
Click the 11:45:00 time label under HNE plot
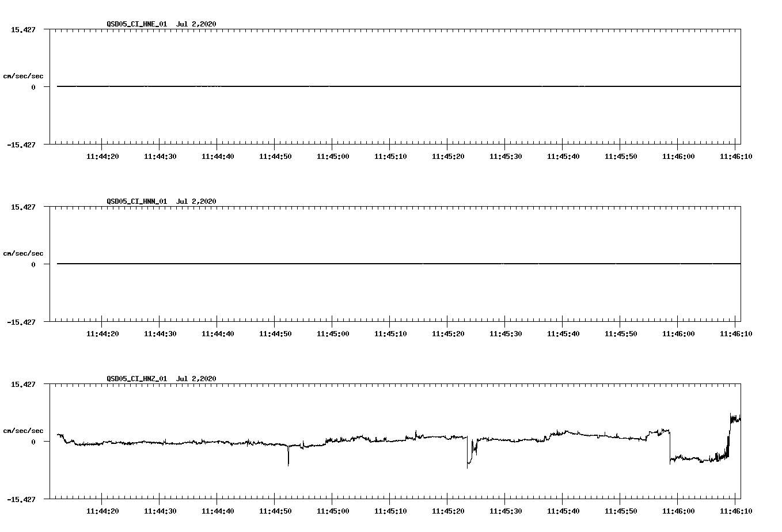(x=333, y=156)
